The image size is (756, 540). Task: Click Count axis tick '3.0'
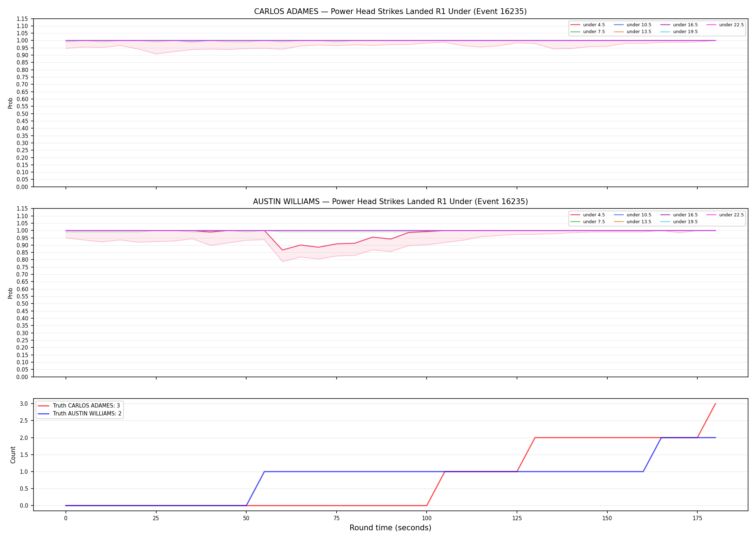coord(24,404)
